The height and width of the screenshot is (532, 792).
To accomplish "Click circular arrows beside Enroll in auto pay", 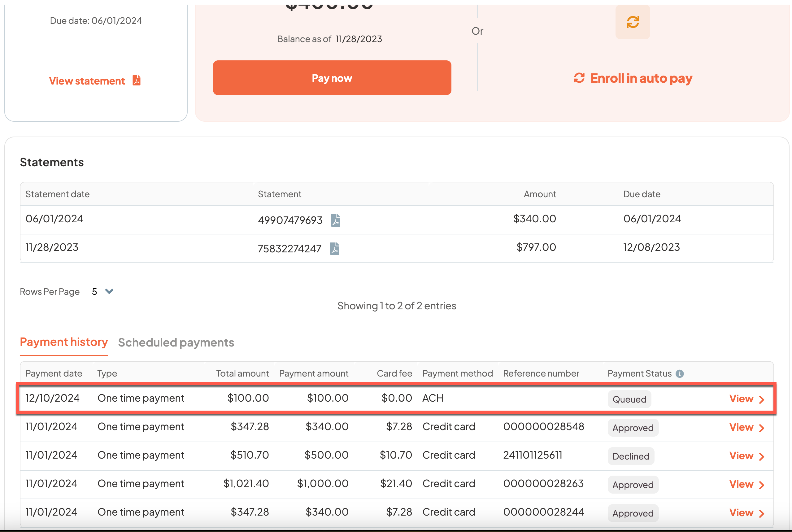I will (579, 78).
